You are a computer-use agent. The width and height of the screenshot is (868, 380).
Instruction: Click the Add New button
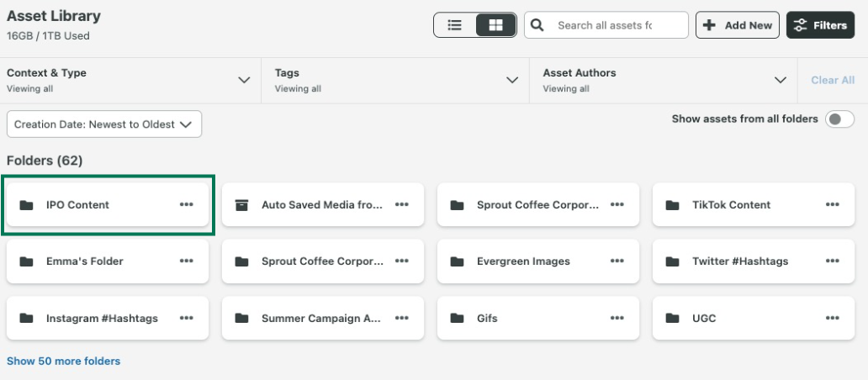[738, 25]
